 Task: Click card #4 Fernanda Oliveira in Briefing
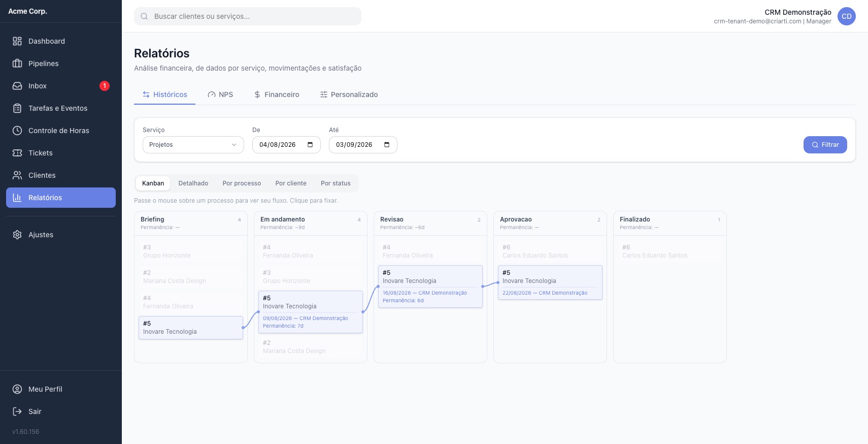click(191, 302)
